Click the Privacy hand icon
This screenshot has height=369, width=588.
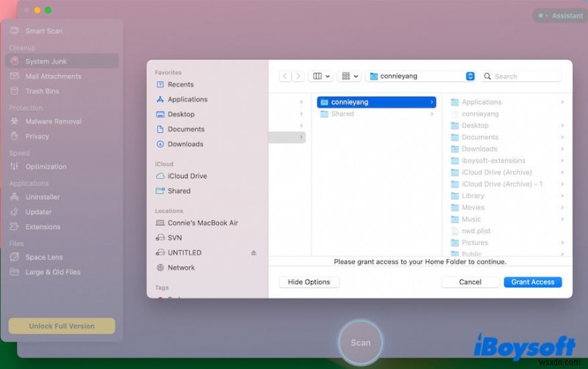click(x=14, y=136)
